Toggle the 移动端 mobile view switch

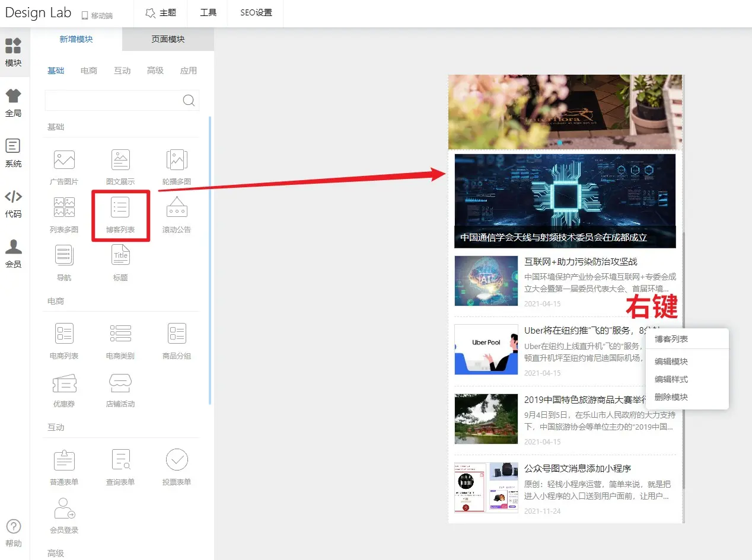coord(97,15)
